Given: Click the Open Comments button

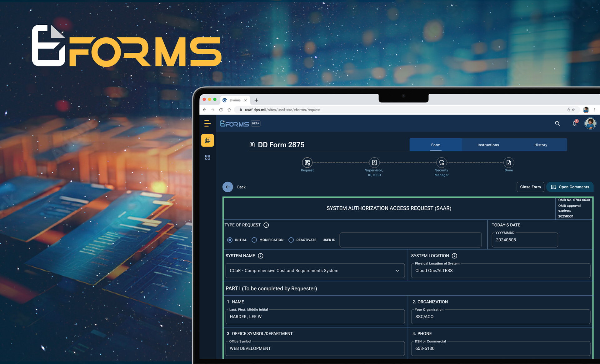Looking at the screenshot, I should pos(570,187).
